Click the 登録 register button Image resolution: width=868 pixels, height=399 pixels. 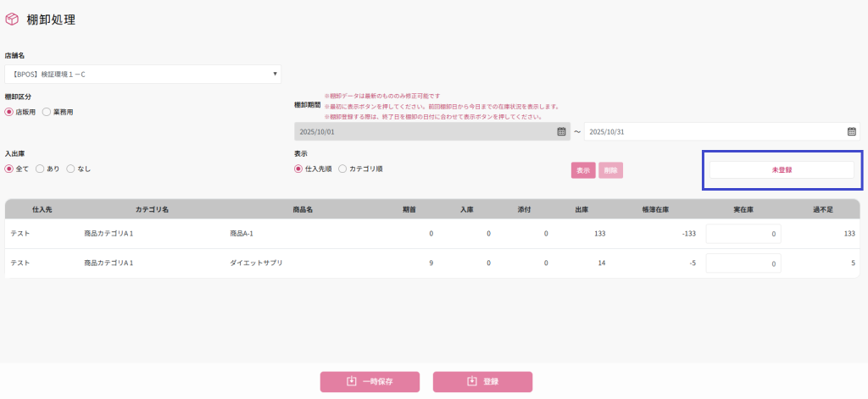point(482,382)
